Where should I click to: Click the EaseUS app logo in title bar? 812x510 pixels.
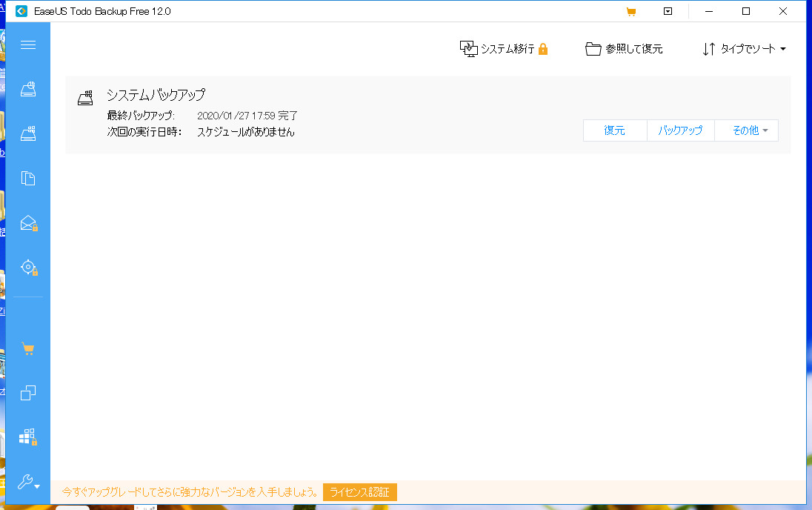(x=21, y=11)
